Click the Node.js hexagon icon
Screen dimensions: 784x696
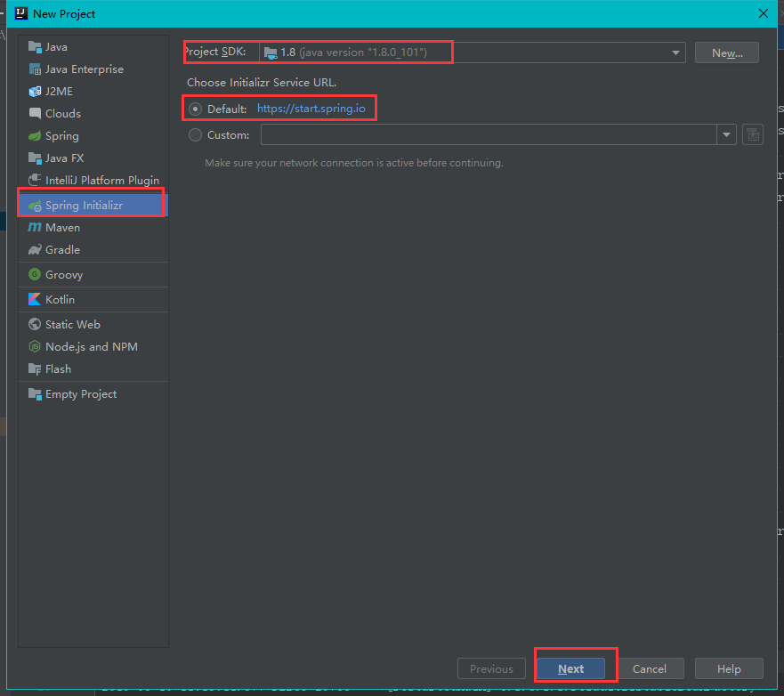click(35, 346)
